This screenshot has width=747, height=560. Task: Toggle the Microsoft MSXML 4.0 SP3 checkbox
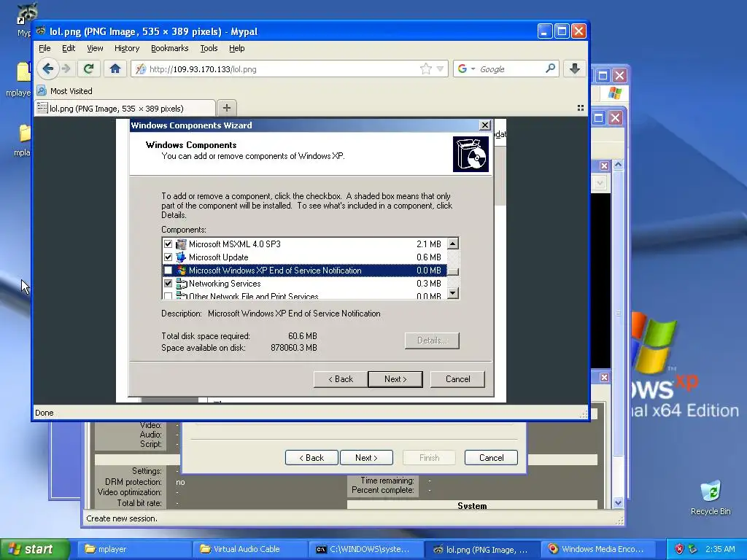pyautogui.click(x=169, y=244)
